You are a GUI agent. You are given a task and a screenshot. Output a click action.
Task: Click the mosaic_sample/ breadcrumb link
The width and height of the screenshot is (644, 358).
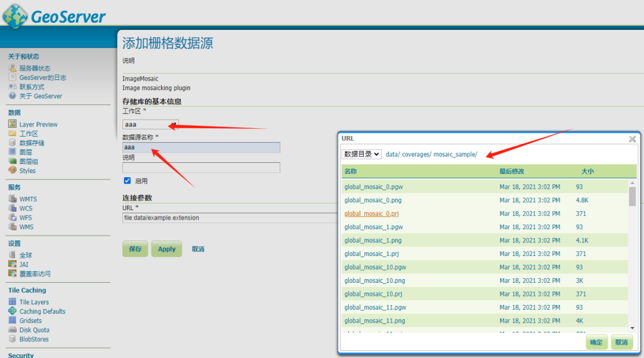(x=456, y=155)
